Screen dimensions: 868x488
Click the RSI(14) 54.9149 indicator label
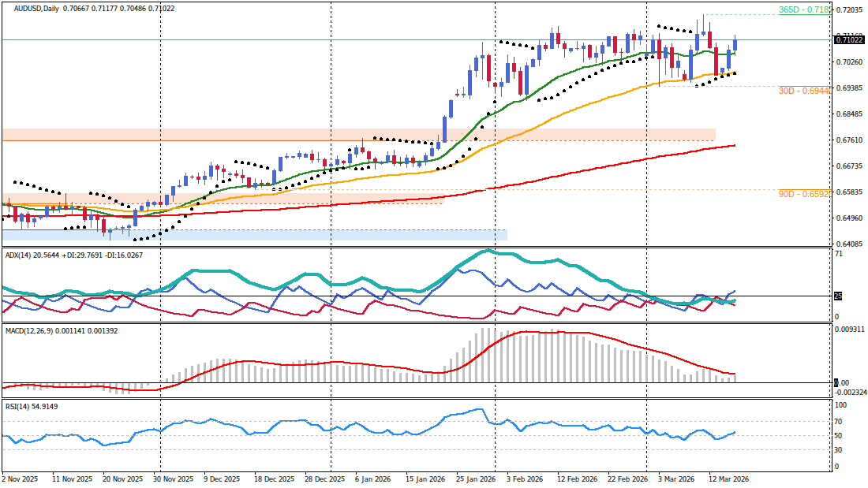(x=32, y=407)
